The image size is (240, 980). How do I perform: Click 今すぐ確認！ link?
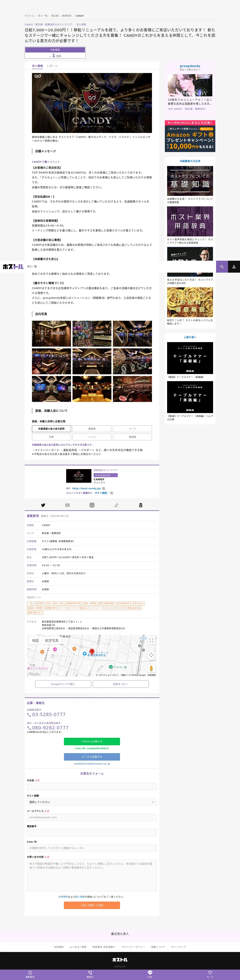click(x=102, y=493)
